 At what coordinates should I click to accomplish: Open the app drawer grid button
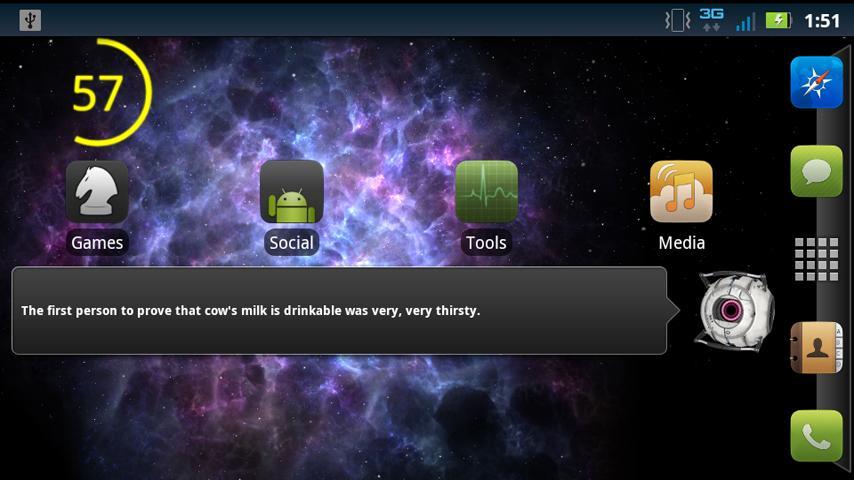(x=816, y=259)
